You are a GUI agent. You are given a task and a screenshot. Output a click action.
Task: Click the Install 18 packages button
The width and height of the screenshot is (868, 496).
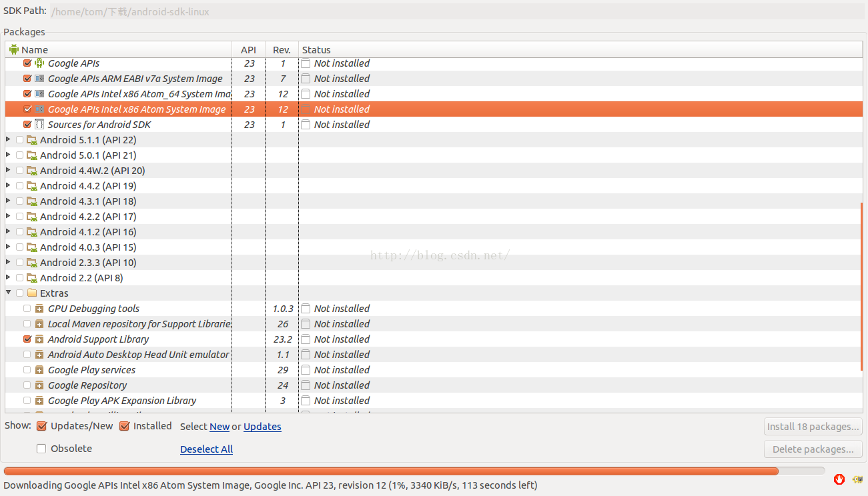coord(813,427)
